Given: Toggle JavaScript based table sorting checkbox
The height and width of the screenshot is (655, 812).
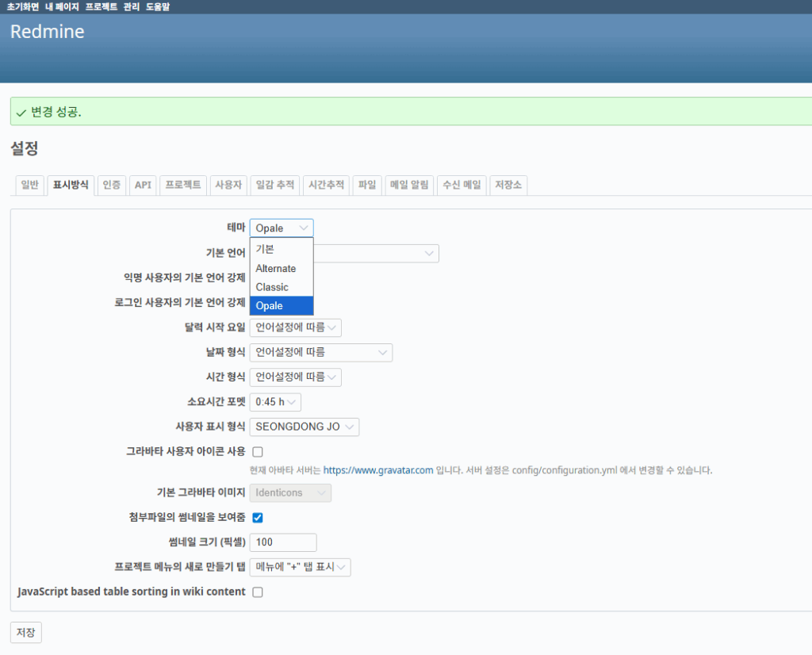Looking at the screenshot, I should pos(258,592).
